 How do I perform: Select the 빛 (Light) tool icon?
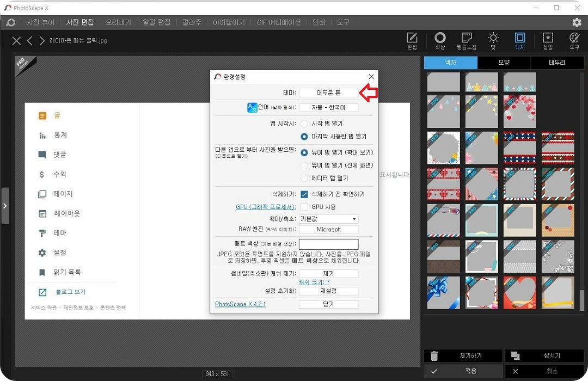point(493,40)
